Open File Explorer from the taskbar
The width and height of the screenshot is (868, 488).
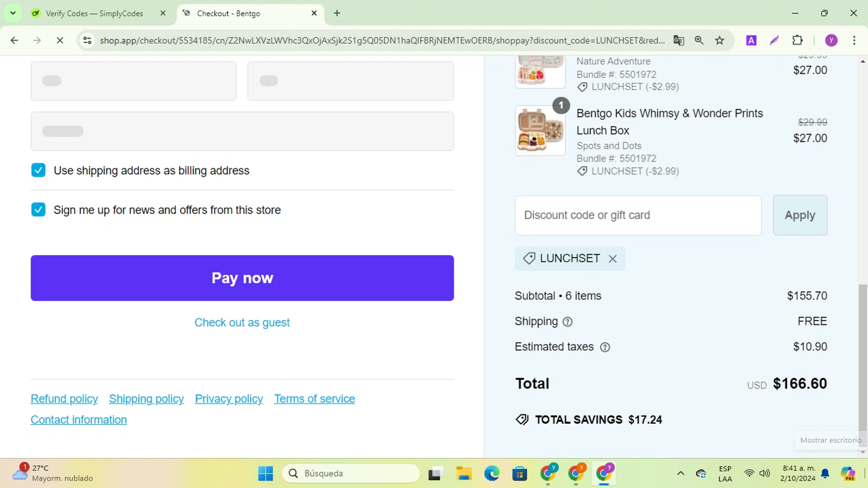tap(464, 474)
